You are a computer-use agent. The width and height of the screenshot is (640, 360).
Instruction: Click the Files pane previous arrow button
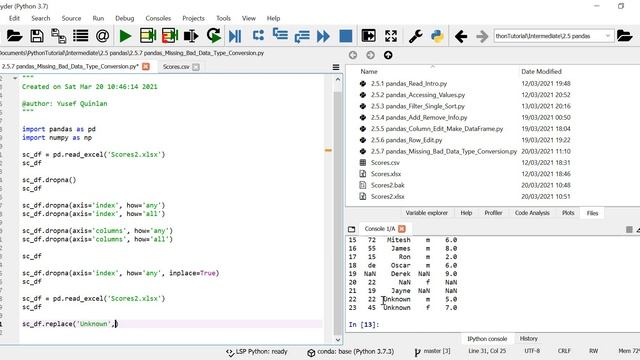pos(353,55)
